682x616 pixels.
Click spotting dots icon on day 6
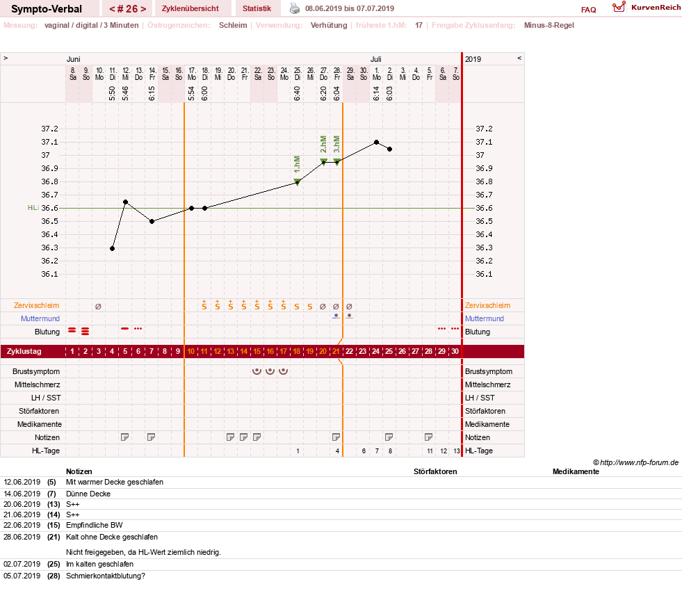click(x=138, y=328)
